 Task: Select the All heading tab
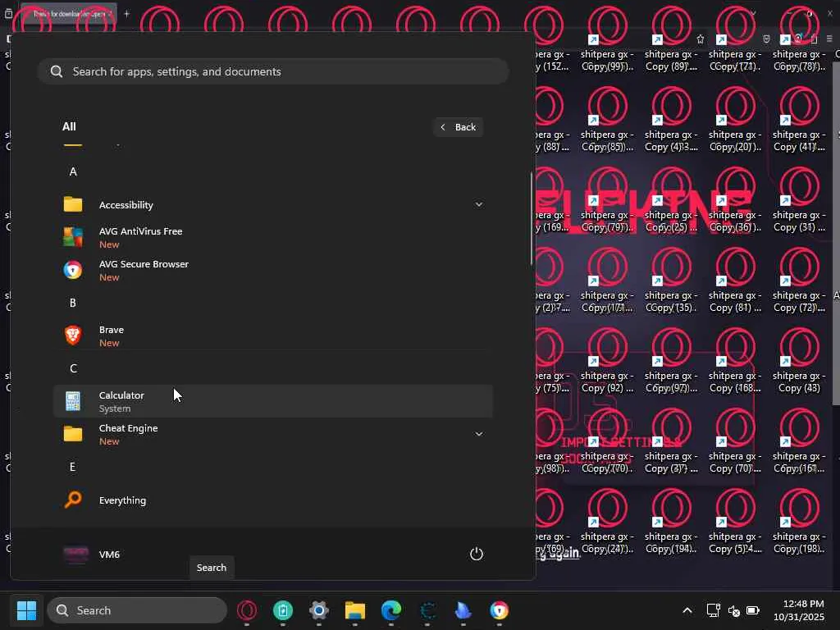(x=69, y=127)
